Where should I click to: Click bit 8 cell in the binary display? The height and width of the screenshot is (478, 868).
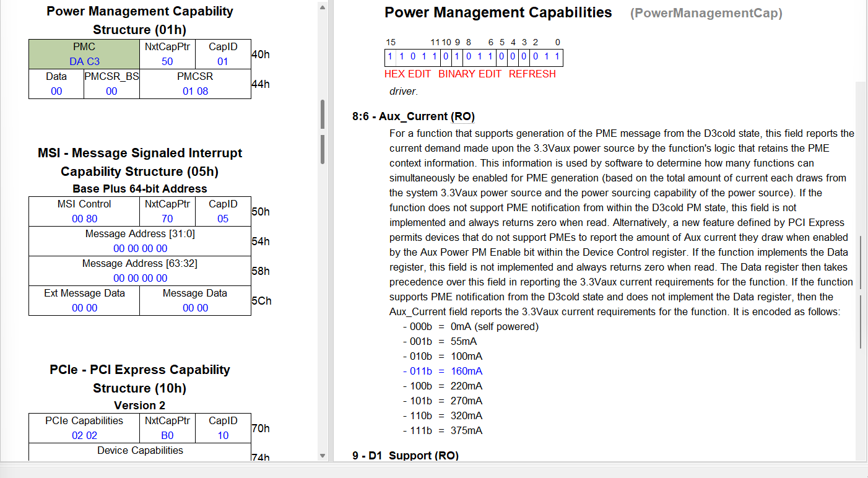coord(468,58)
